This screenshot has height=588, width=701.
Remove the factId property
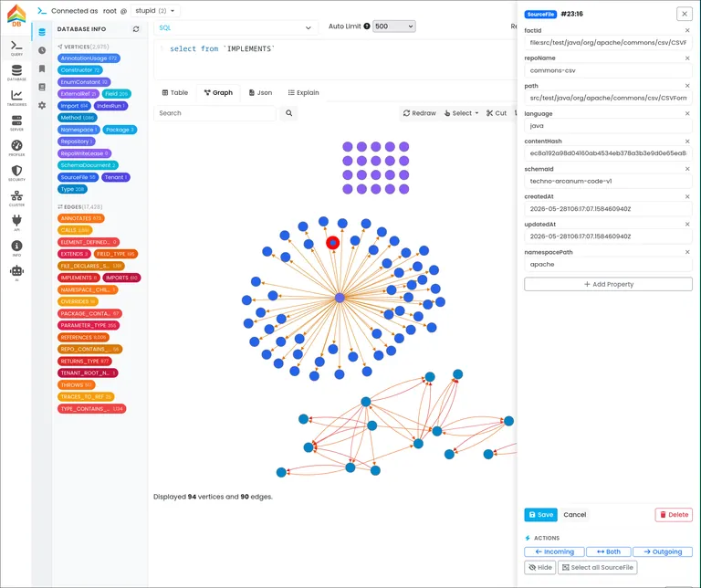[687, 30]
